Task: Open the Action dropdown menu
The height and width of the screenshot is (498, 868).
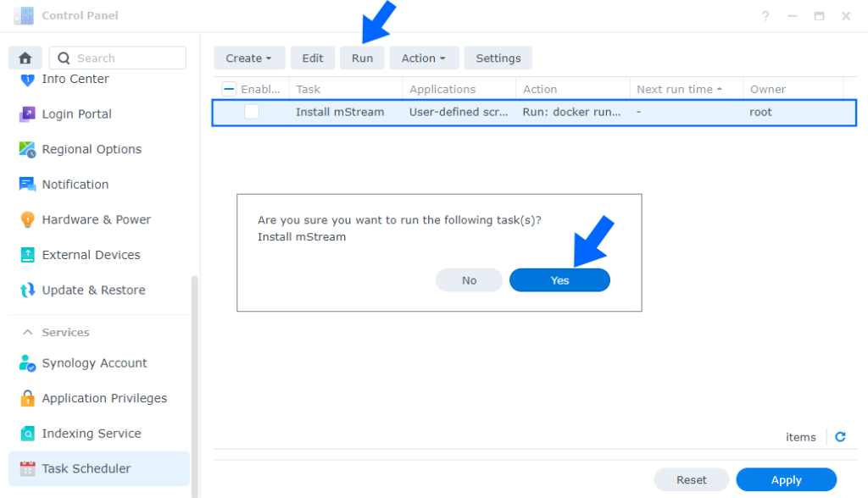Action: pos(424,58)
